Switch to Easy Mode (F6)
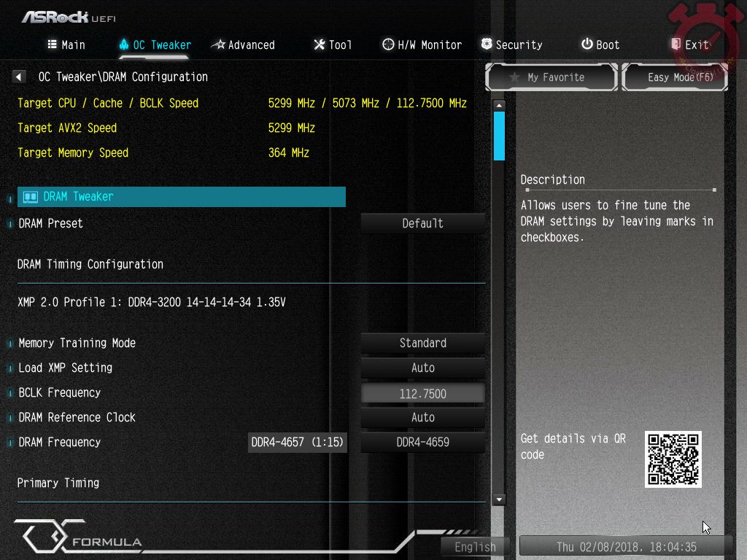 point(674,77)
